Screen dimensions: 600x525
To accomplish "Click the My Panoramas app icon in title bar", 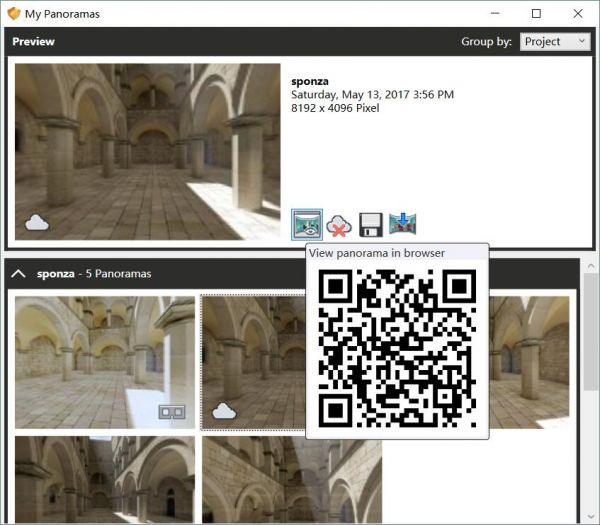I will (x=14, y=14).
